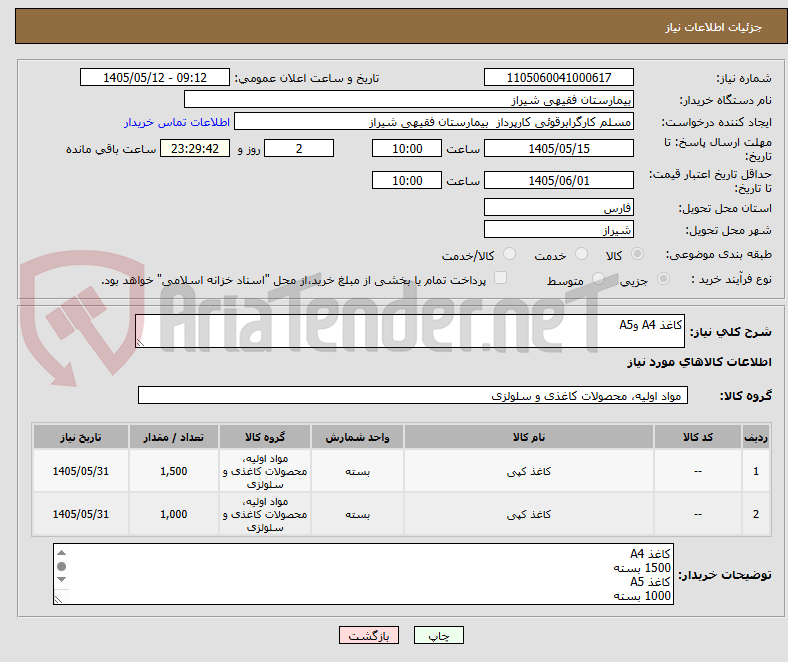Screen dimensions: 788x662
Task: Click the request number field 1105060041000617
Action: click(x=559, y=77)
